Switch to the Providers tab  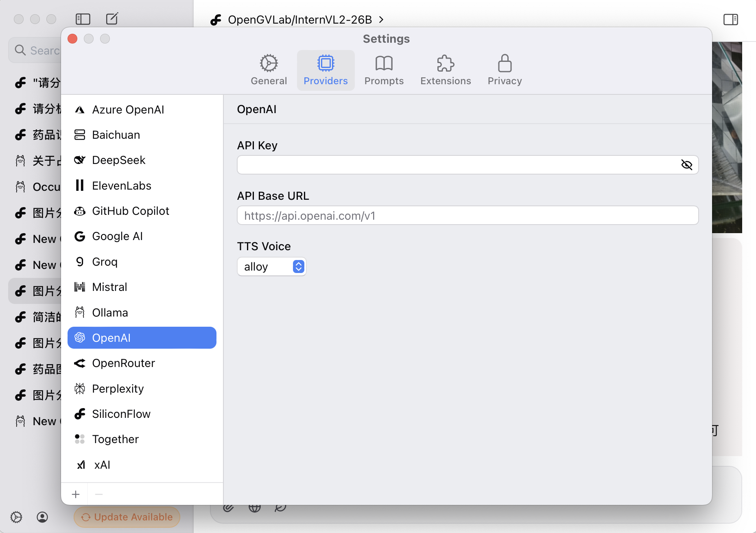click(326, 70)
